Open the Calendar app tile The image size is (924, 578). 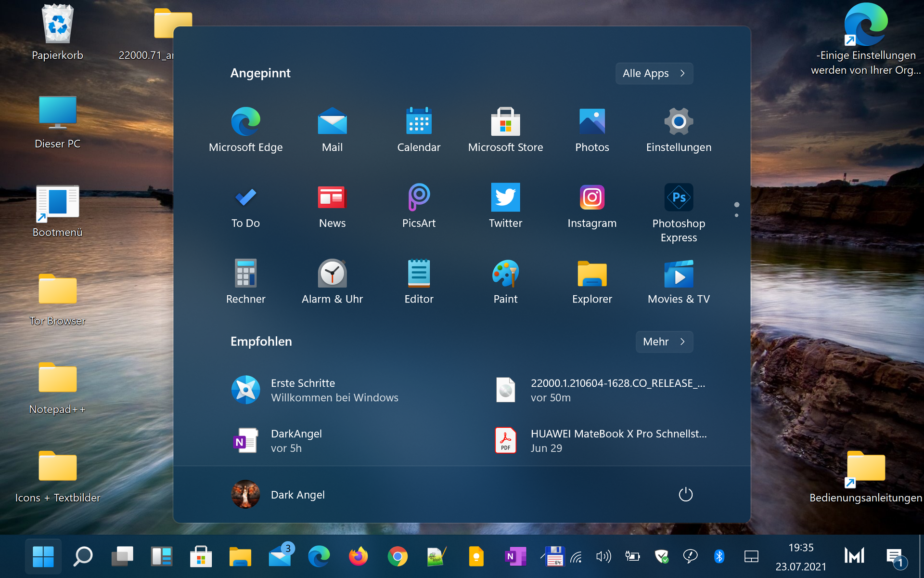(419, 130)
